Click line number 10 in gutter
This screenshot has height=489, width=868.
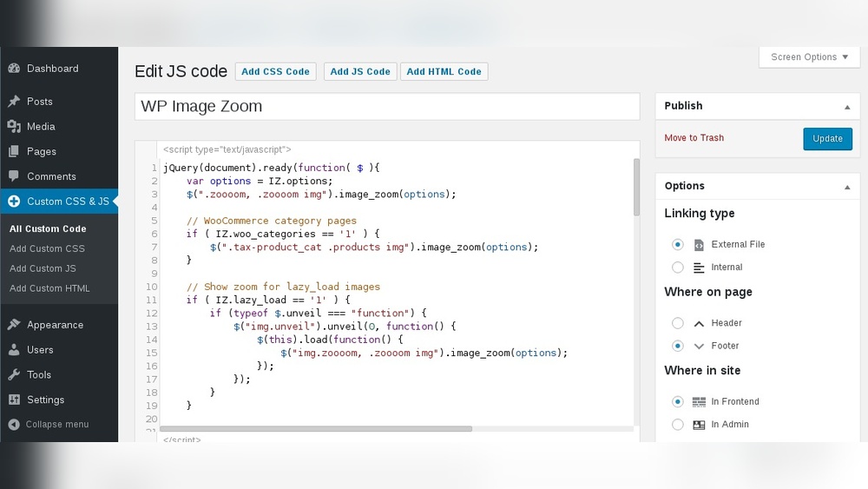tap(152, 287)
